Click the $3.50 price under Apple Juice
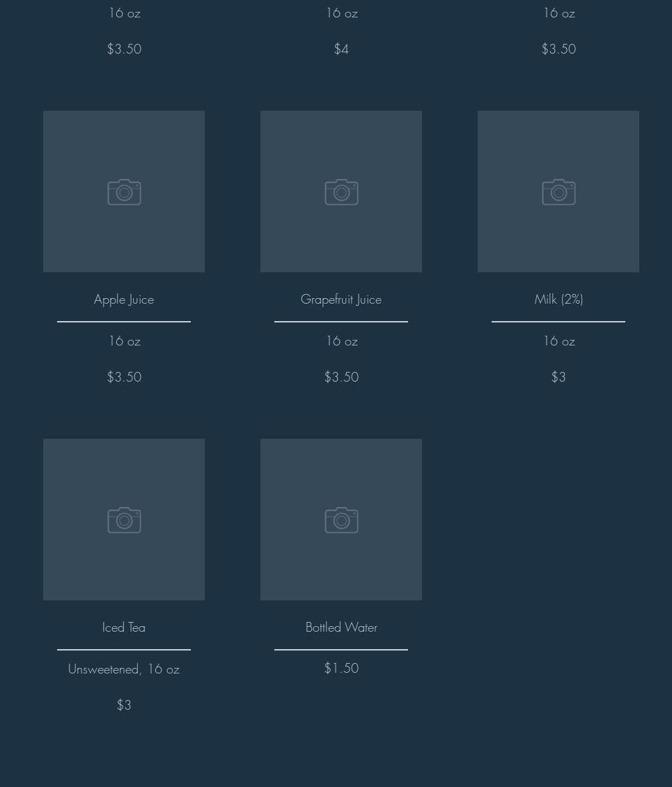 coord(124,377)
